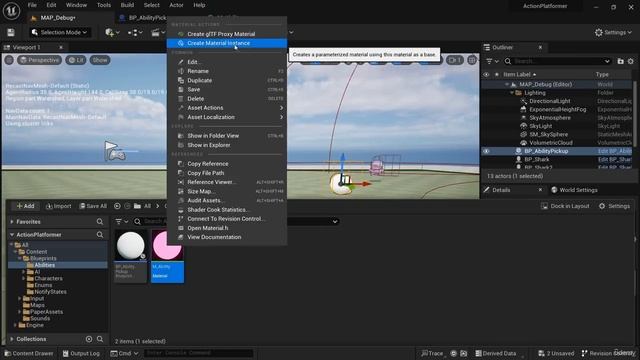Viewport: 640px width, 360px height.
Task: Open the Cmd console type dropdown
Action: click(x=124, y=353)
